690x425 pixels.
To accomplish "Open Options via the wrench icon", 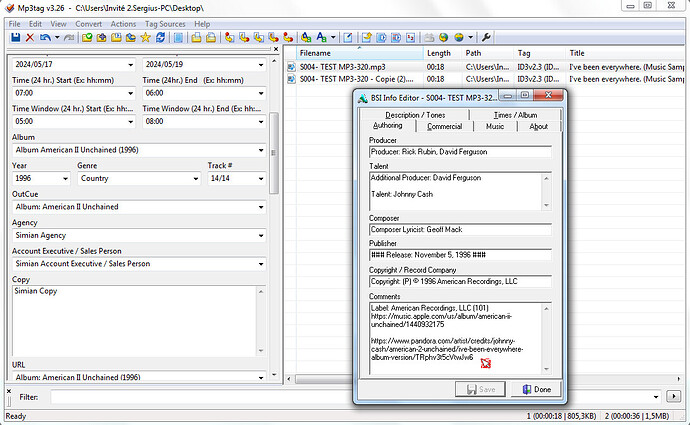I will (486, 38).
